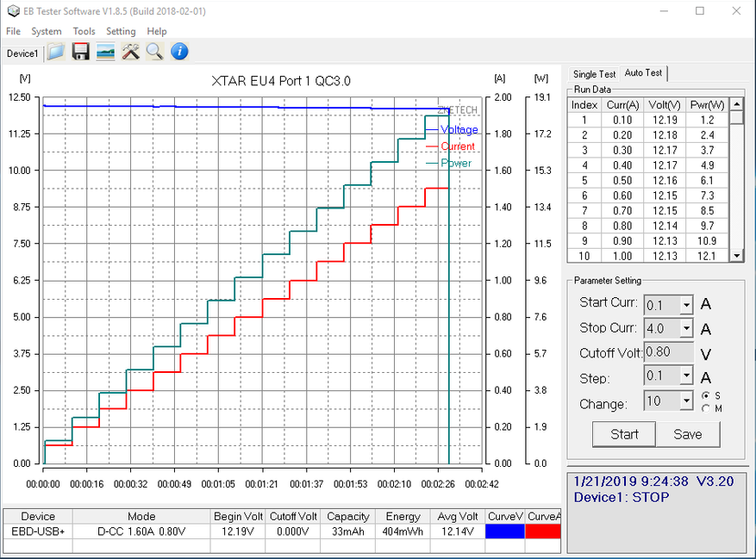The width and height of the screenshot is (756, 559).
Task: Select the M minutes radio button
Action: tap(706, 408)
